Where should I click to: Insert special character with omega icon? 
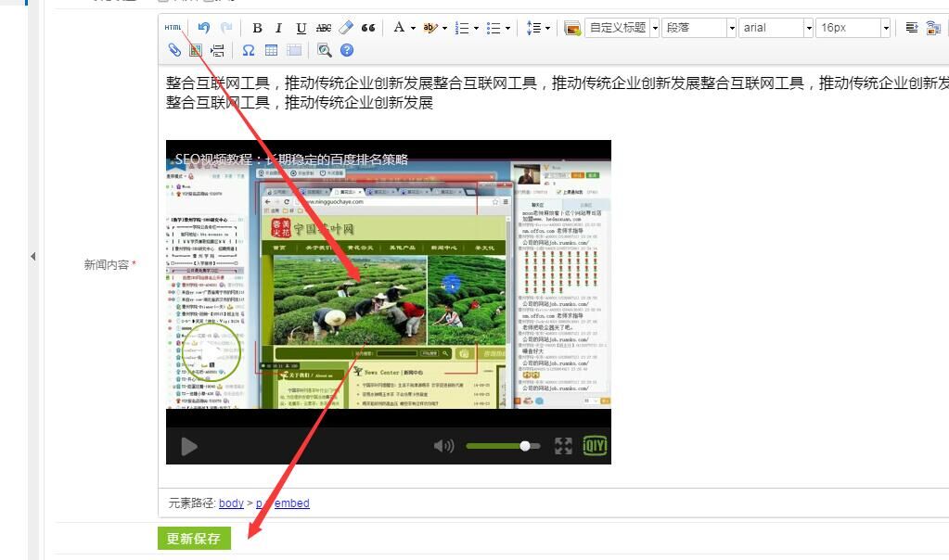coord(249,50)
